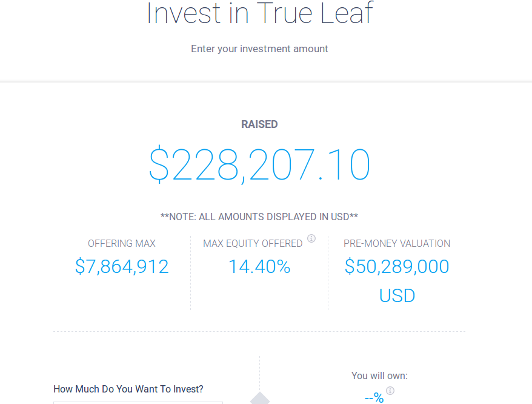
Task: Click the Enter Your Investment Amount subtitle
Action: [259, 49]
